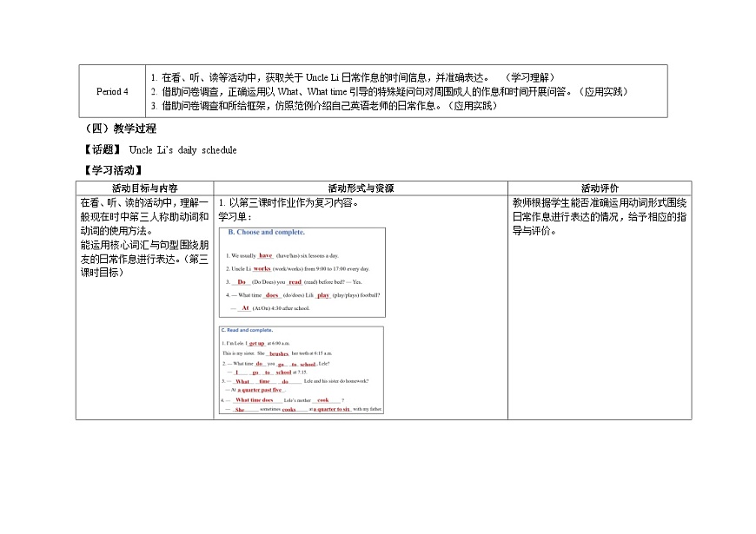Click the 【学习活动】 heading
The image size is (756, 534).
tap(113, 170)
